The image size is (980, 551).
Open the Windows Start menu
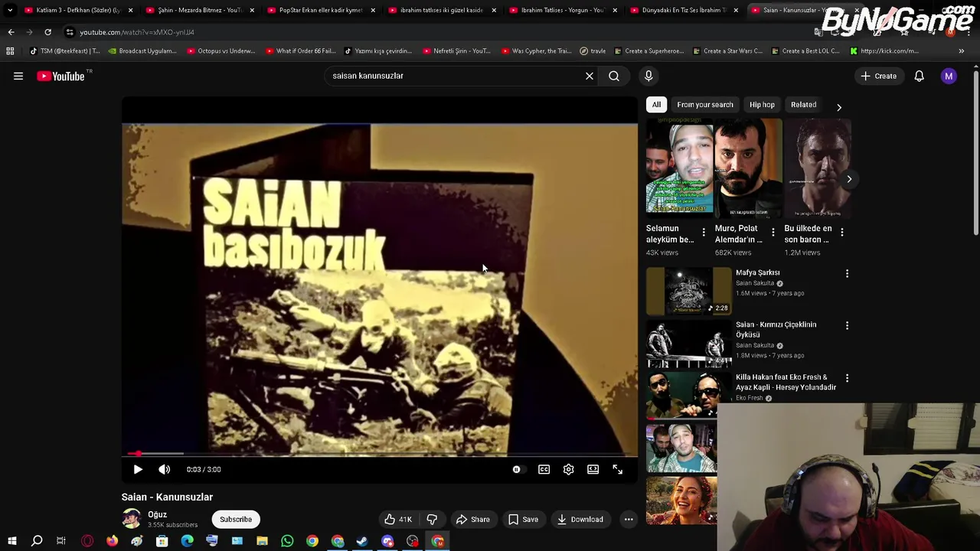point(11,542)
